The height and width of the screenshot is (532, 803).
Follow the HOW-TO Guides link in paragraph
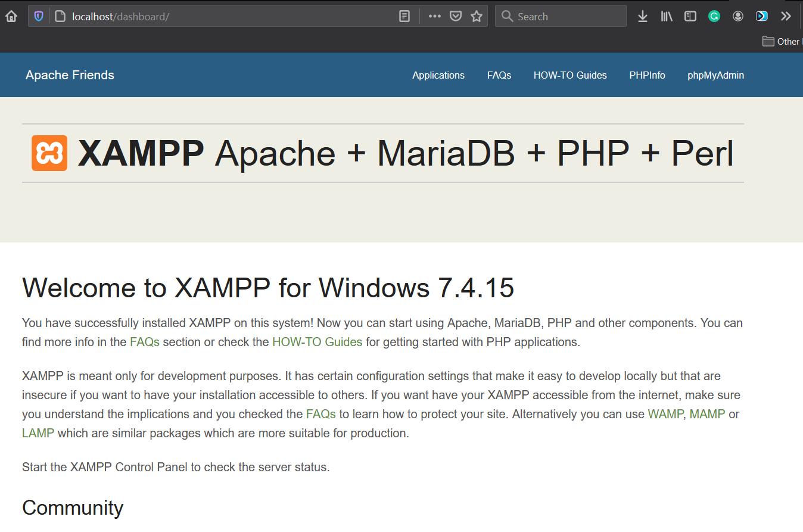point(318,342)
